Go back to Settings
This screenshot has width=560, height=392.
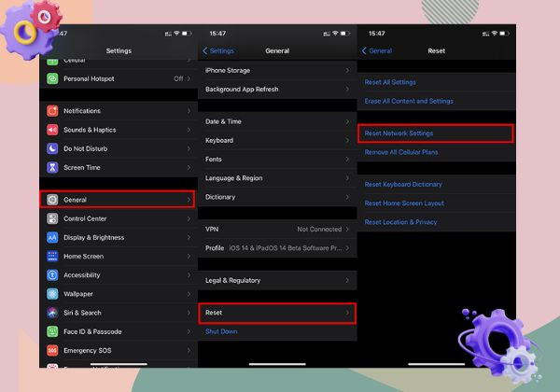coord(218,50)
